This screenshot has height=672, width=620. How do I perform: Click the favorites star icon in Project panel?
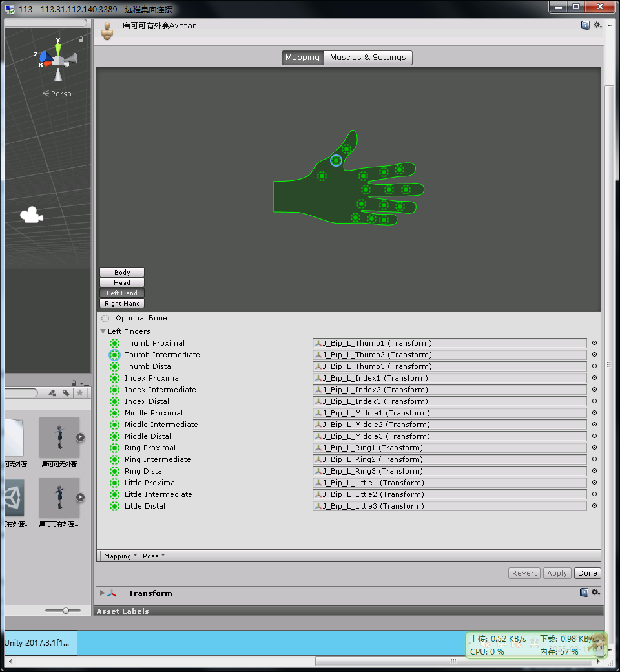pos(79,393)
